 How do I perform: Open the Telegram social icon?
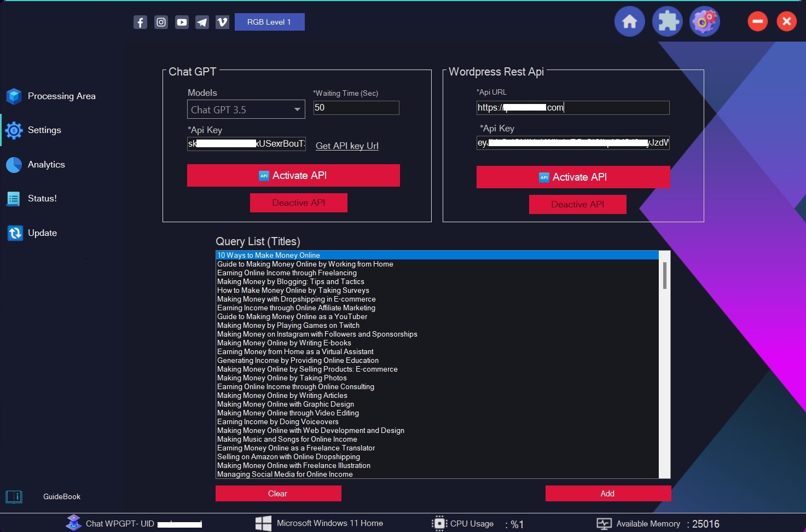click(x=202, y=22)
